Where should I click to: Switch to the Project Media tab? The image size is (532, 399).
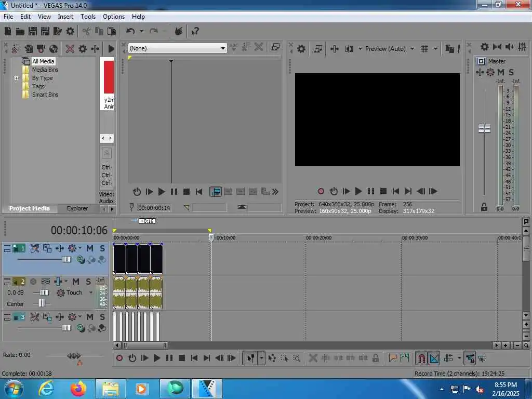point(29,208)
